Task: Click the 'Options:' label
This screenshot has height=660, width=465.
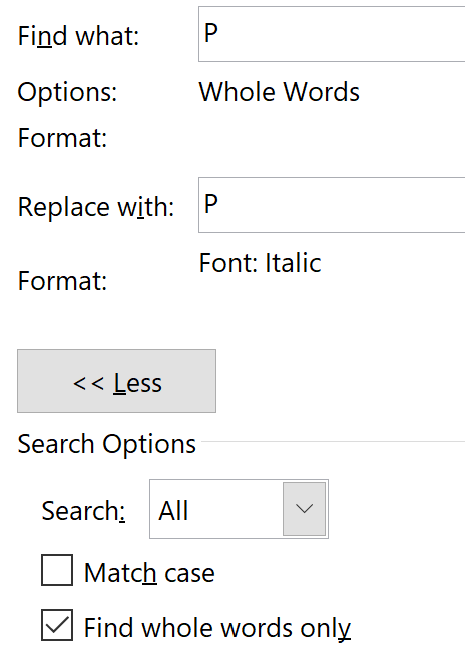Action: [67, 92]
